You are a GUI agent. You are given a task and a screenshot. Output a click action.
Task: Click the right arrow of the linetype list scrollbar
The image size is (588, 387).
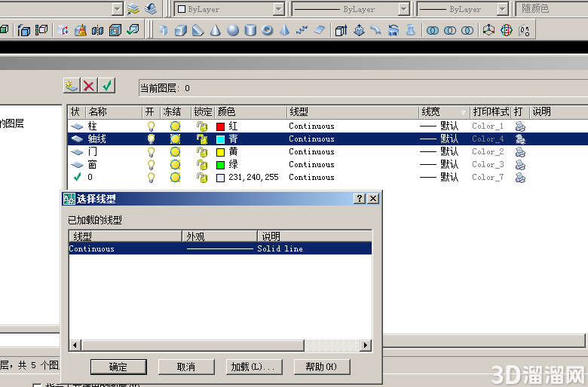(x=366, y=345)
